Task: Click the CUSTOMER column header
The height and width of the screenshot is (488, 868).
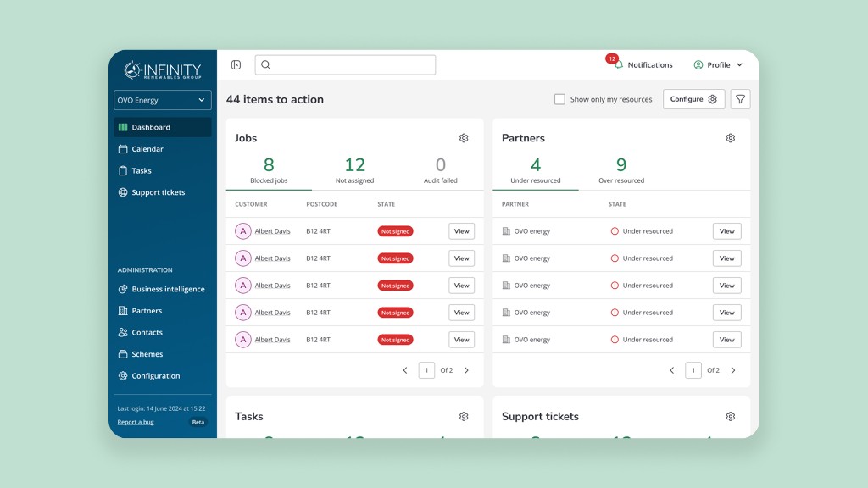Action: click(x=251, y=204)
